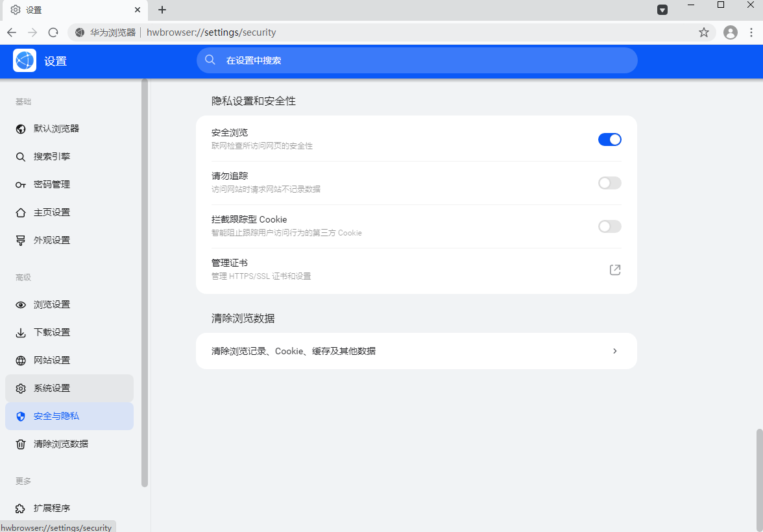Expand 清除浏览记录、Cookie、缓存及其他数据 options

pyautogui.click(x=416, y=350)
